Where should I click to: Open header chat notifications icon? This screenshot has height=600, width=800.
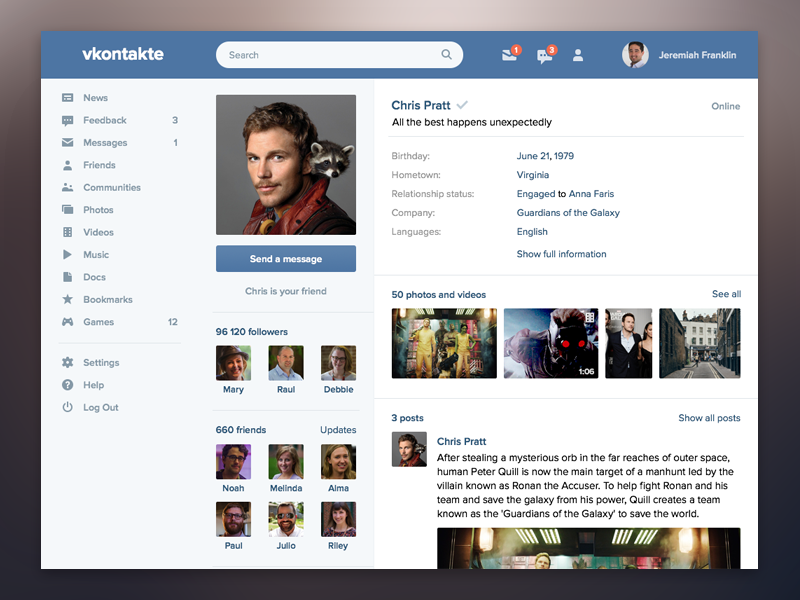(x=546, y=55)
